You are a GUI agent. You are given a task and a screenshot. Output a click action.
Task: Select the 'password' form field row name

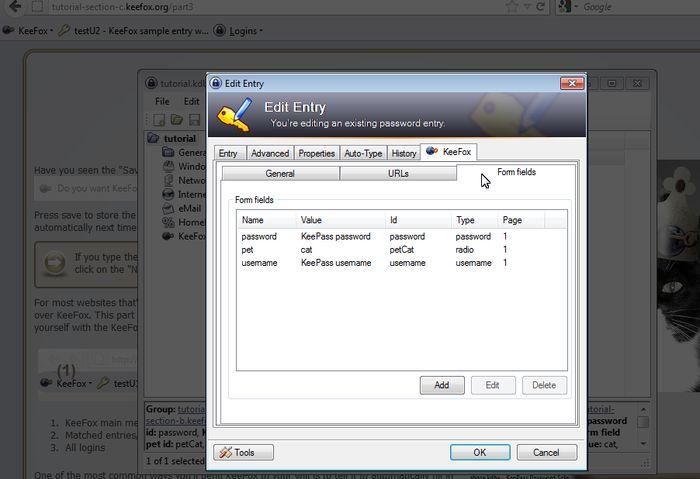point(259,237)
